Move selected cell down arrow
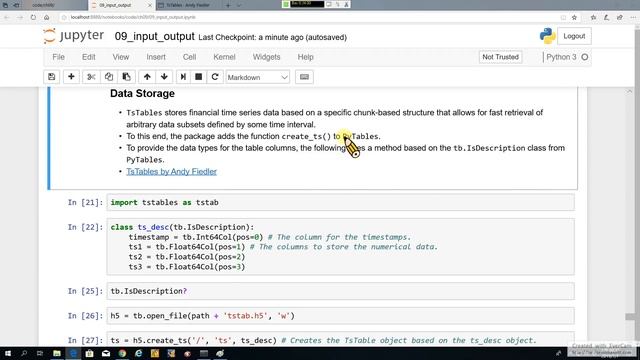This screenshot has height=360, width=640. click(164, 77)
